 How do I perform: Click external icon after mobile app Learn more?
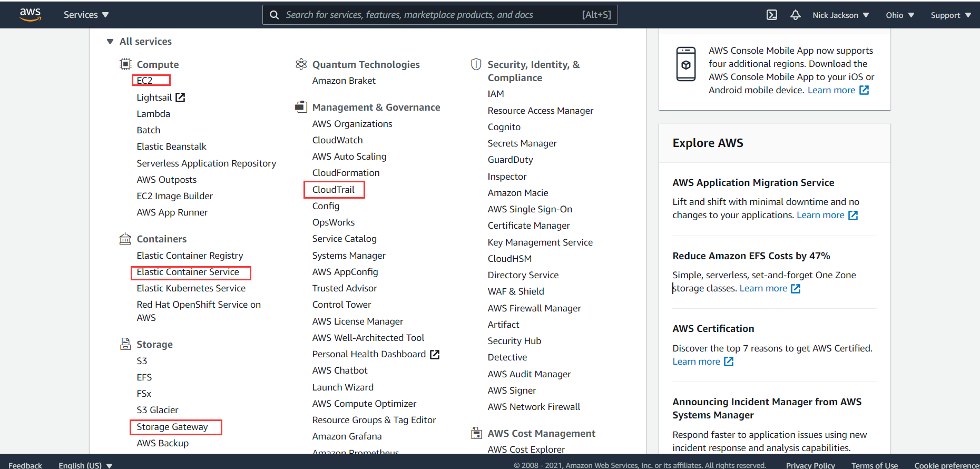pos(864,90)
